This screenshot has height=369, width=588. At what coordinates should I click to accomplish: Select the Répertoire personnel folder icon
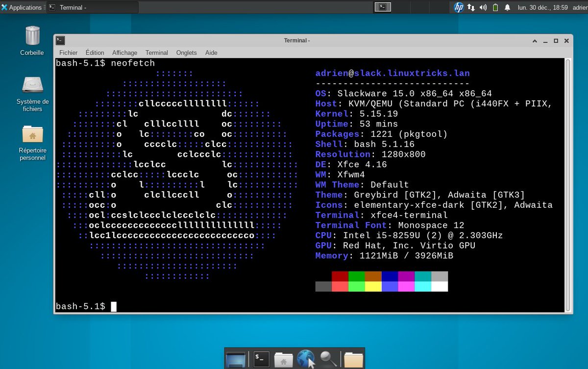click(x=32, y=142)
